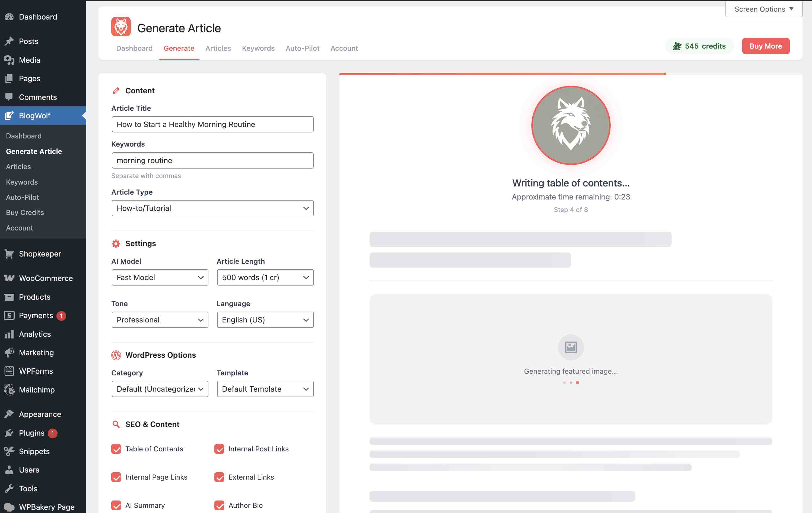The image size is (812, 513).
Task: Open Analytics via its chart icon
Action: (9, 334)
